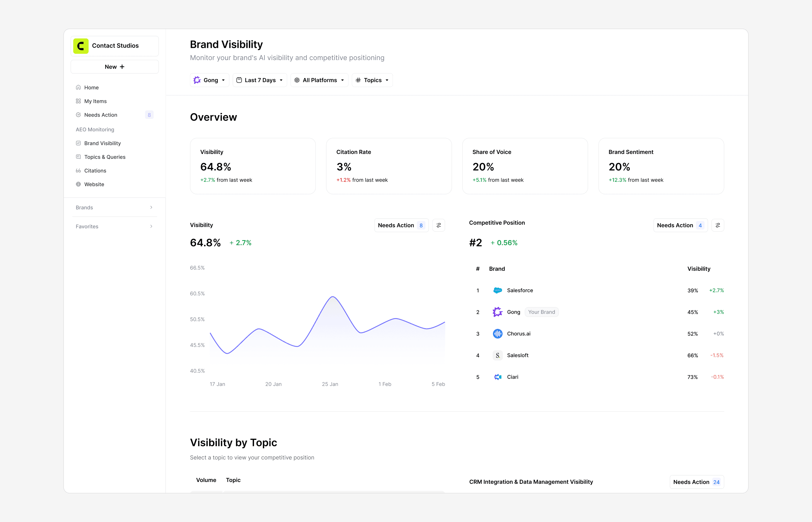Open the Gong brand dropdown
The height and width of the screenshot is (522, 812).
209,80
